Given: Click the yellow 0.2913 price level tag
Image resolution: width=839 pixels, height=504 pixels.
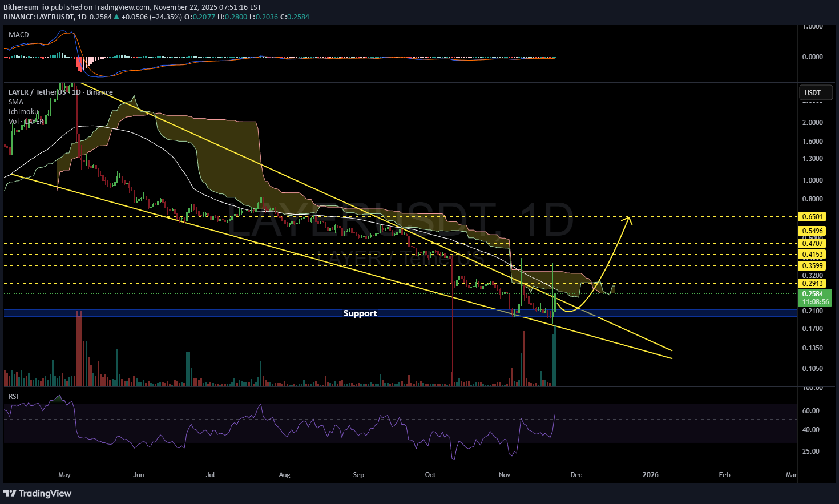Looking at the screenshot, I should coord(812,284).
